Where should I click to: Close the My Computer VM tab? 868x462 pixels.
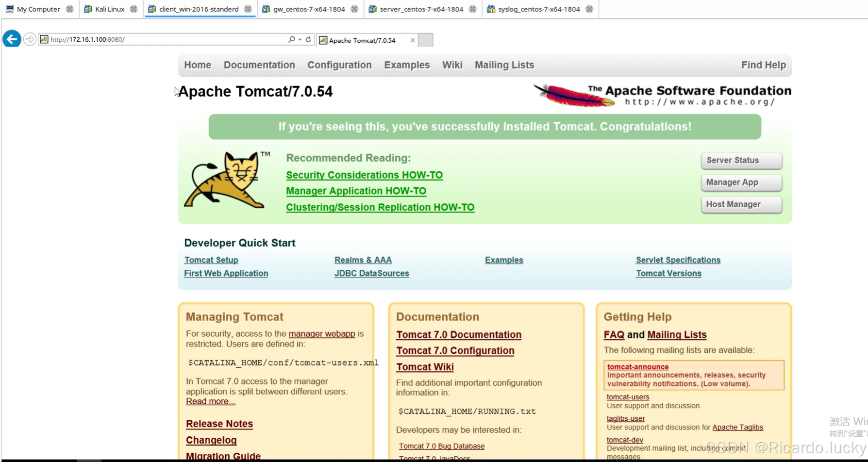point(70,9)
